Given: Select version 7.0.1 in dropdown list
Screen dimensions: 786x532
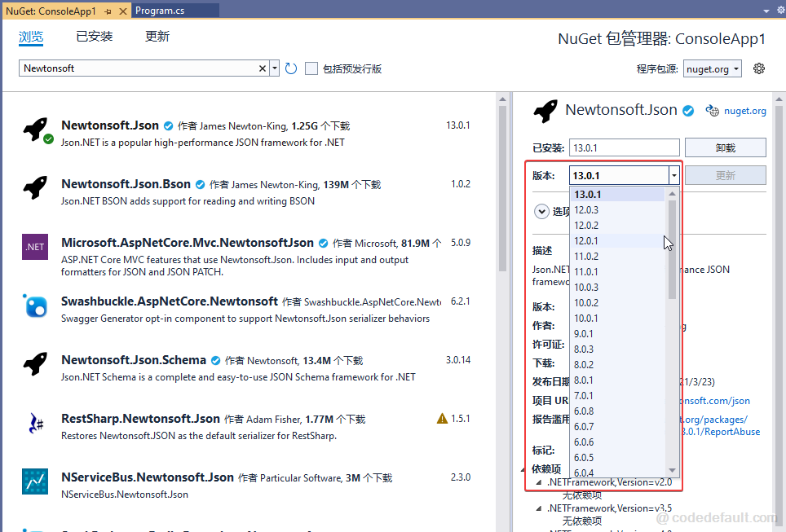Looking at the screenshot, I should pos(617,396).
